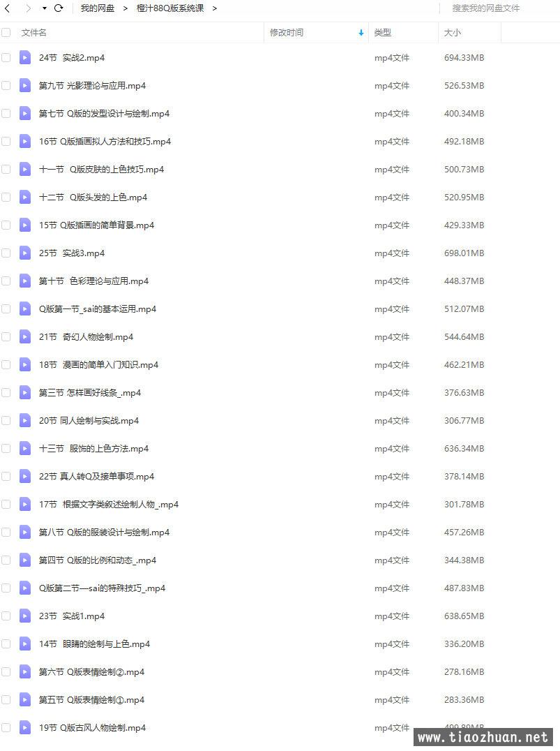560x751 pixels.
Task: Click the back navigation arrow
Action: point(7,8)
